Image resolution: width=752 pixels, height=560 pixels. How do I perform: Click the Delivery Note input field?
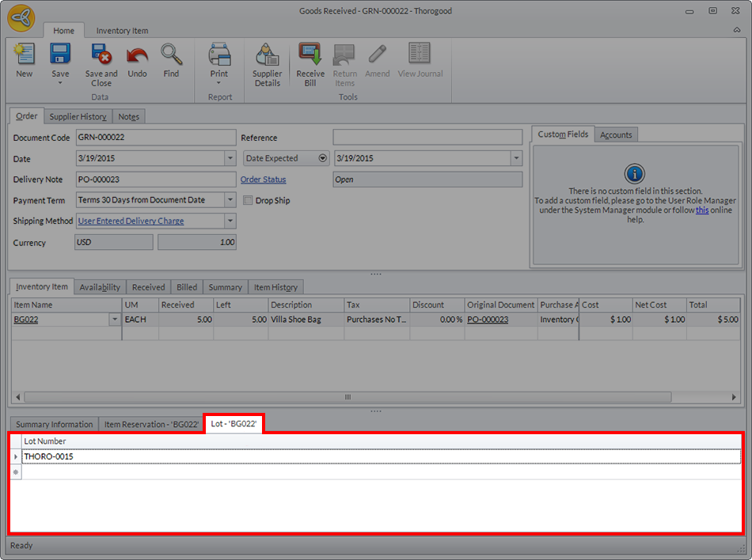[x=155, y=180]
